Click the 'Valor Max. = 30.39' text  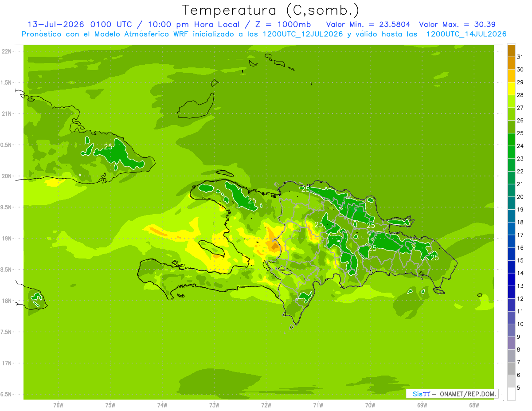[x=457, y=24]
